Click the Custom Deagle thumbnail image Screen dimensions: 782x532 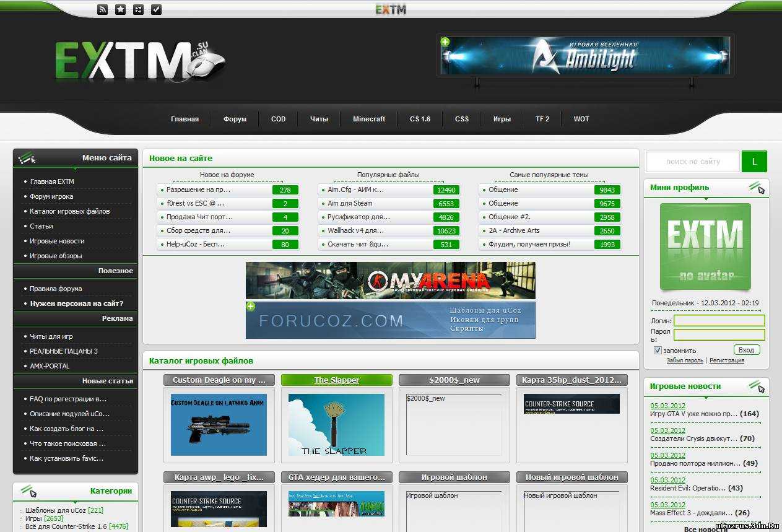click(219, 425)
